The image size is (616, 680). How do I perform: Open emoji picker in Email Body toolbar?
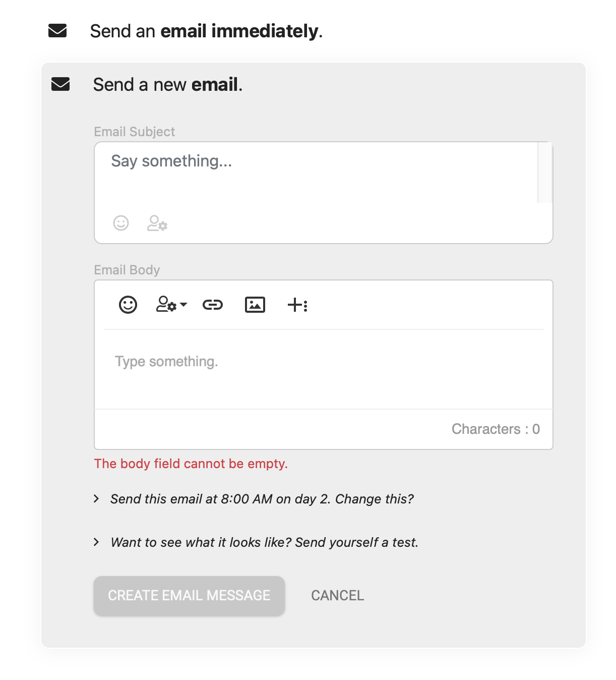coord(128,305)
